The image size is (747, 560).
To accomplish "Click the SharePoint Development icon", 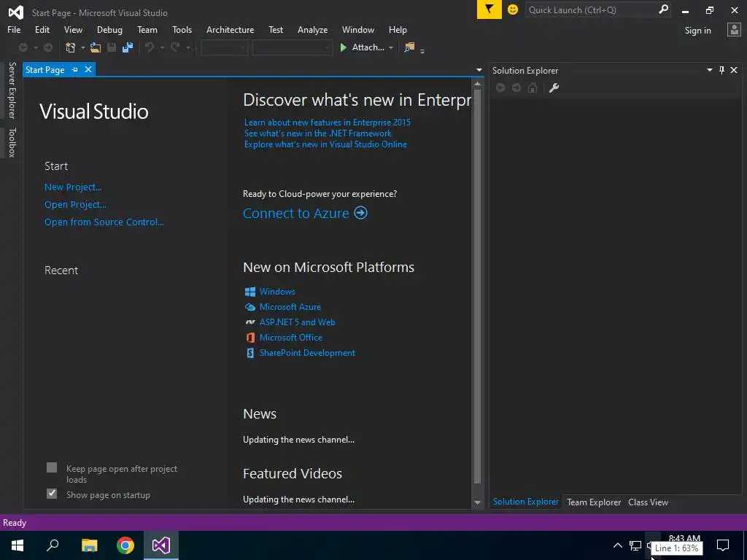I will [x=250, y=353].
